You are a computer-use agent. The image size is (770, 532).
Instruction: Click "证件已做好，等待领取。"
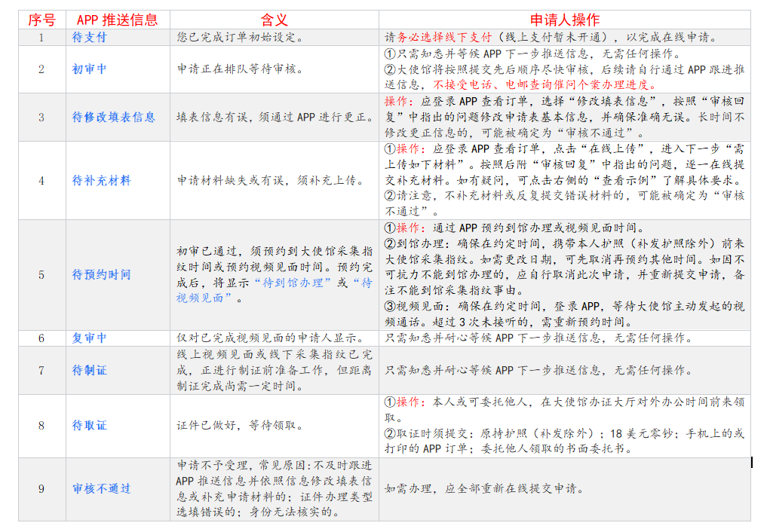tap(241, 426)
